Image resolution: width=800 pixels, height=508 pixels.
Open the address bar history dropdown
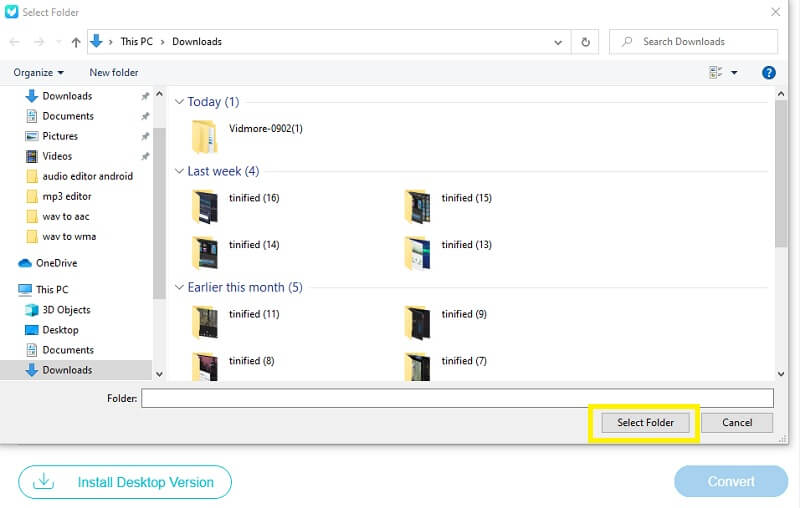(559, 42)
